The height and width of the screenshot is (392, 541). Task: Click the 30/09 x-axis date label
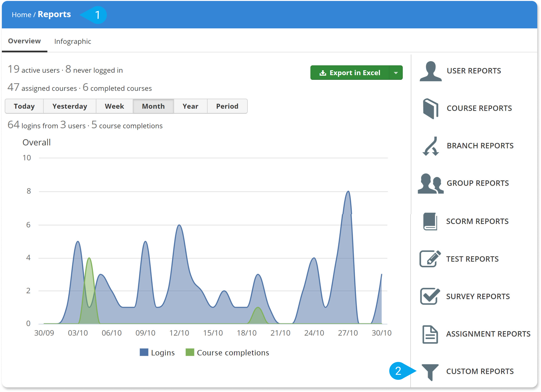[44, 333]
